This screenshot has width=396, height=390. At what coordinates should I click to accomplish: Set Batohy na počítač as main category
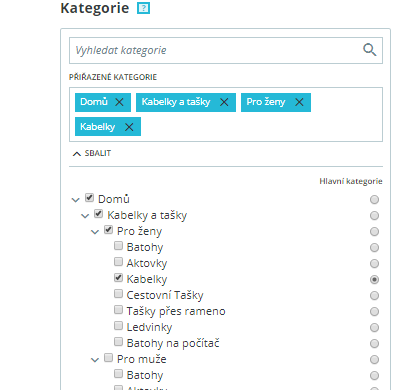tap(374, 344)
